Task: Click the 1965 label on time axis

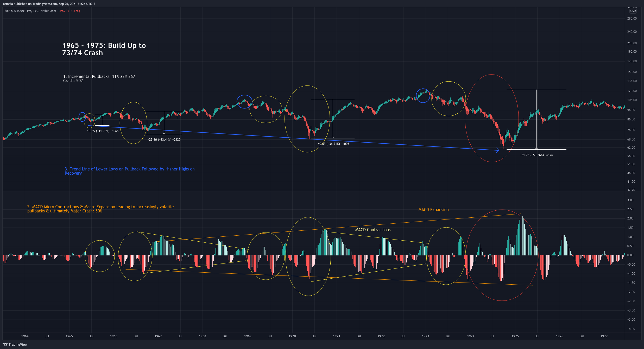Action: tap(69, 336)
